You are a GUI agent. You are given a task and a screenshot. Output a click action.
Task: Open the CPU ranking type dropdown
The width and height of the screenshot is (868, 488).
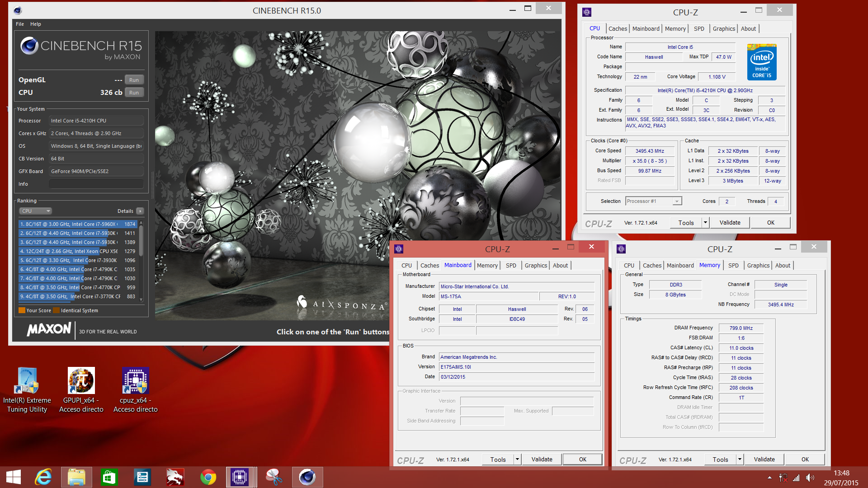click(x=36, y=211)
